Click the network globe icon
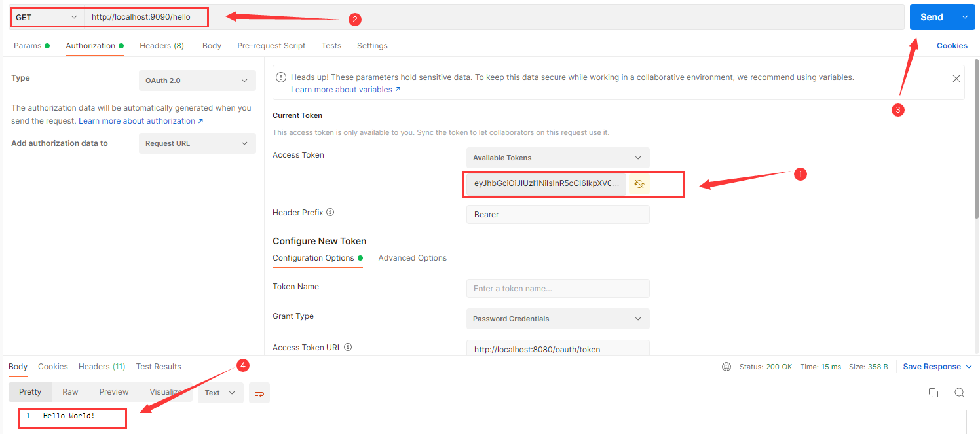Image resolution: width=980 pixels, height=434 pixels. point(726,367)
